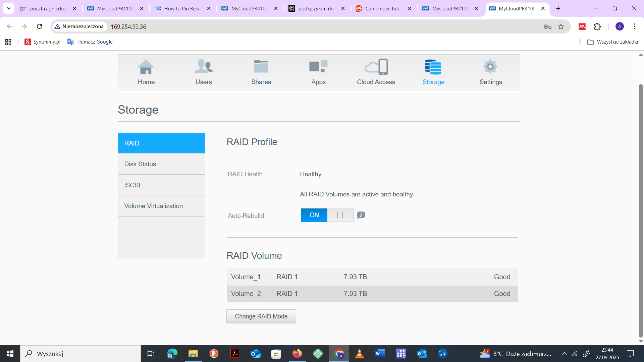The height and width of the screenshot is (362, 644).
Task: Reload the current page
Action: click(x=39, y=26)
